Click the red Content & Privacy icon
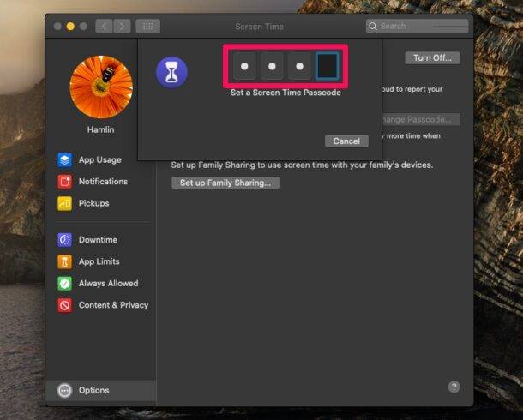This screenshot has height=420, width=523. click(x=64, y=305)
